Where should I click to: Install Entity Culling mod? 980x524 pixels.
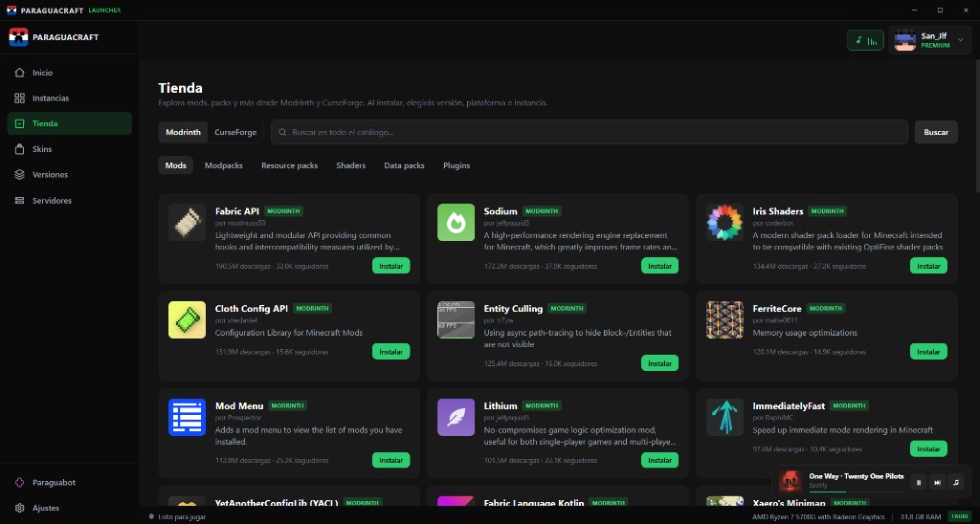[x=660, y=363]
